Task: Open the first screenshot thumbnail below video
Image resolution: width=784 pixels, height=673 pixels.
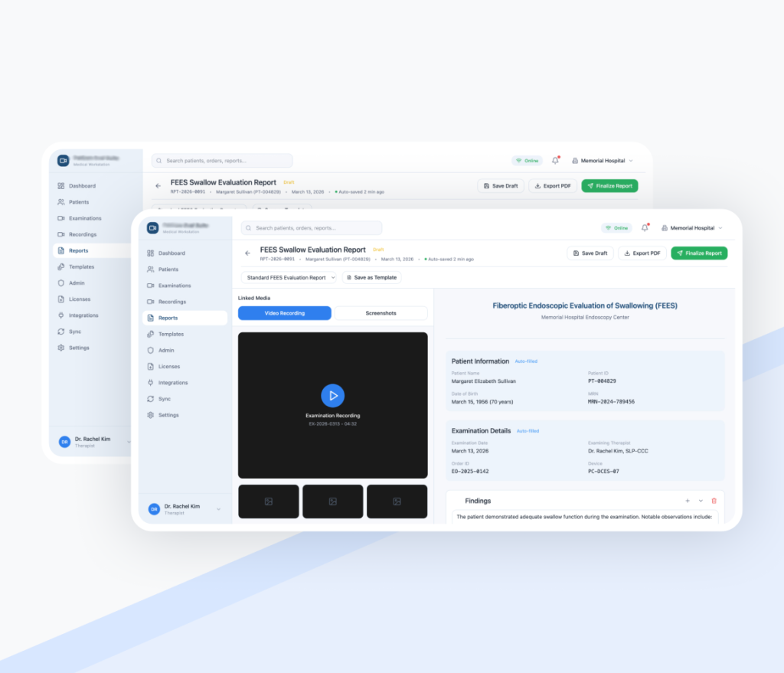Action: pos(268,501)
